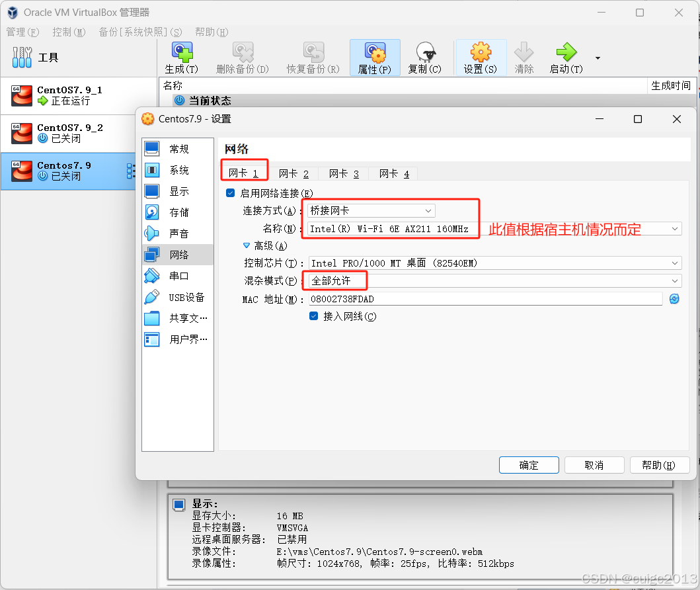Screen dimensions: 700x590
Task: Open 控制芯片 dropdown Intel PRO/1000 MT
Action: 495,263
